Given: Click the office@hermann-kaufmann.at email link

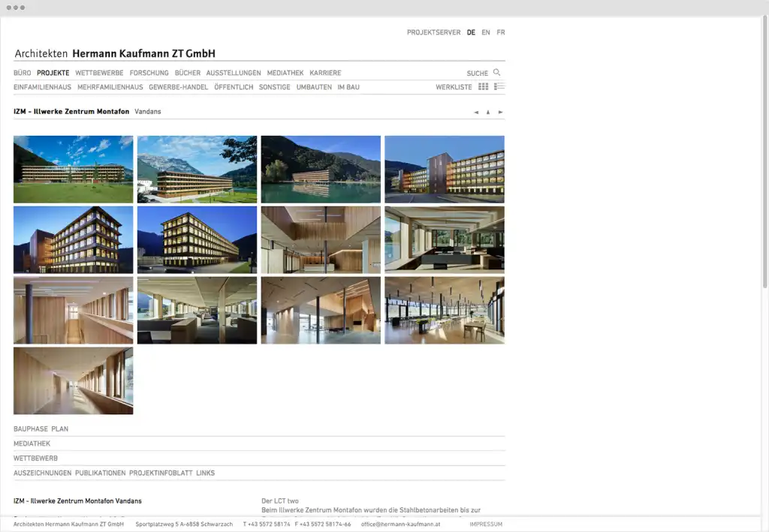Looking at the screenshot, I should point(400,524).
